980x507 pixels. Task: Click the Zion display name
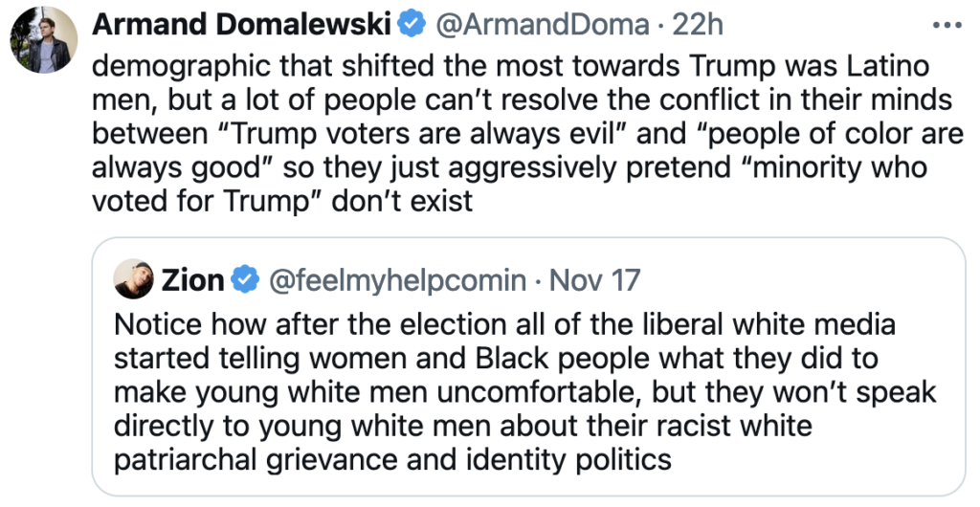point(193,280)
